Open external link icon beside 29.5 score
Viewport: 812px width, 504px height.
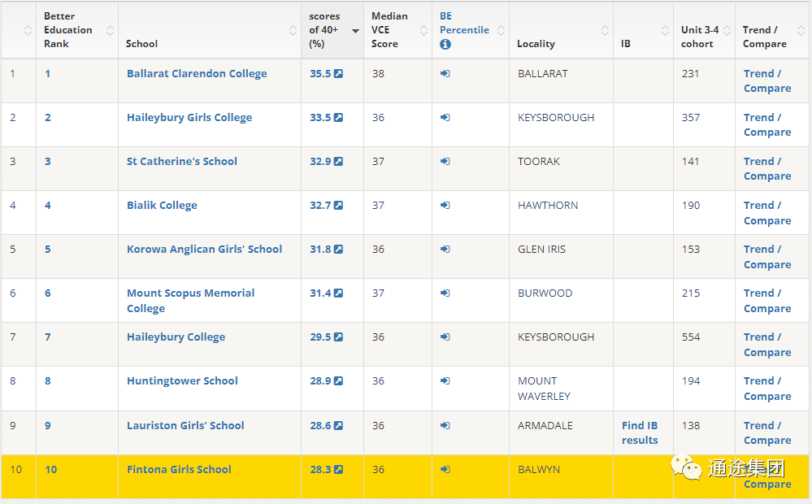[x=338, y=337]
